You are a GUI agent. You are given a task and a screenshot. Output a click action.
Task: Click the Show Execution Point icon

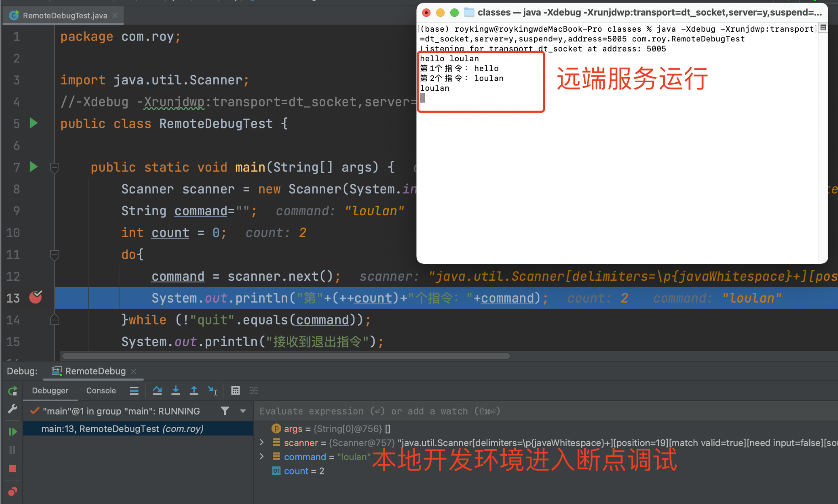pos(134,390)
